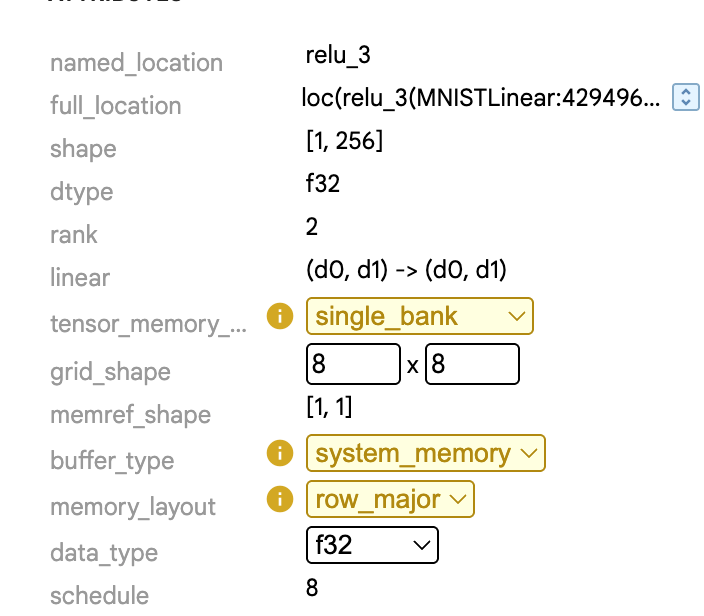
Task: Click the shape attribute label
Action: pos(84,149)
